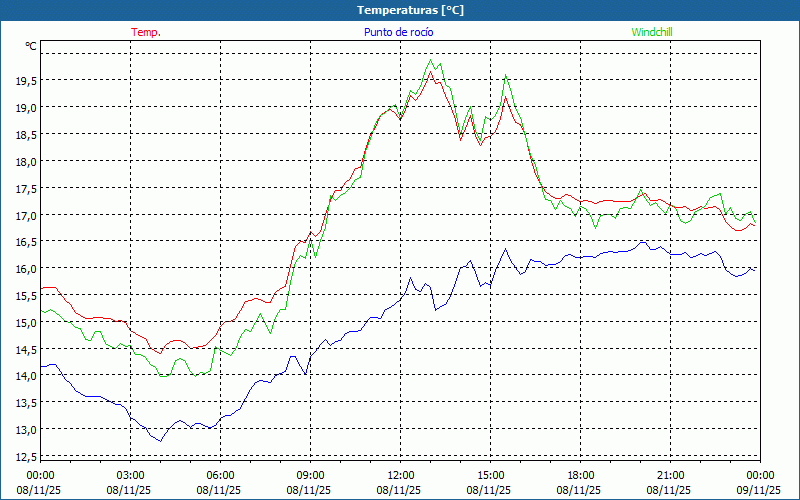800x500 pixels.
Task: Select the 06:00 time axis label
Action: pos(220,475)
